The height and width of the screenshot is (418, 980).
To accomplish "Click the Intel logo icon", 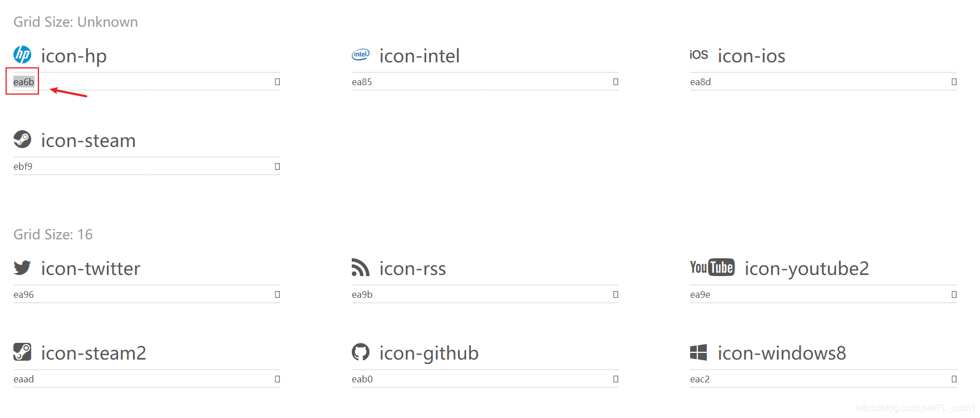I will (x=361, y=55).
